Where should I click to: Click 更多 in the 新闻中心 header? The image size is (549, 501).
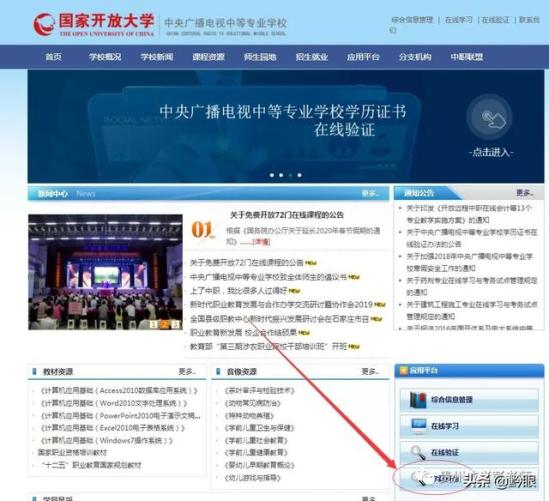370,193
